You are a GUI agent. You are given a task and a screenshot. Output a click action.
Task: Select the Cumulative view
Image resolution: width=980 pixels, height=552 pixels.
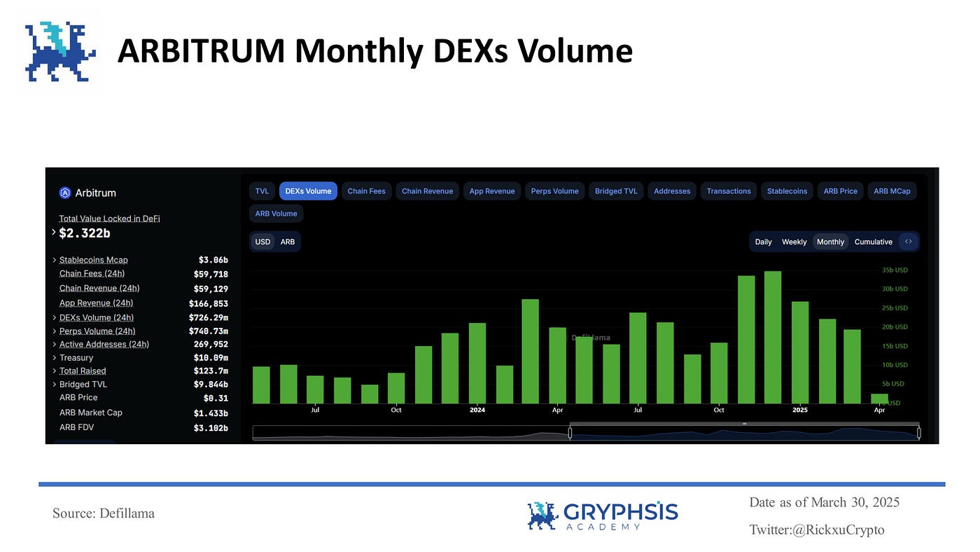tap(873, 242)
